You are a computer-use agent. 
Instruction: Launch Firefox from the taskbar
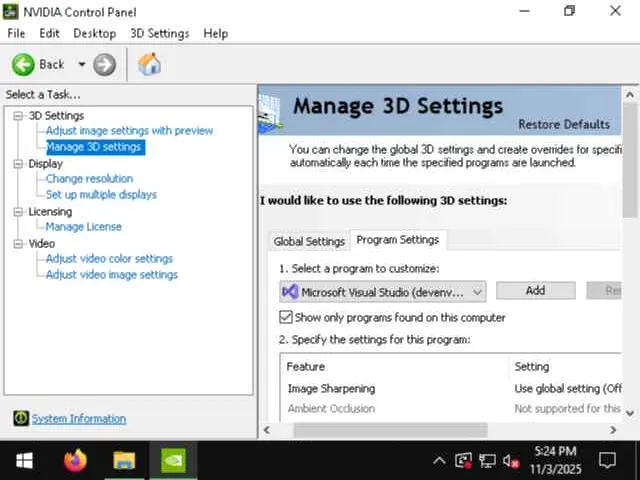(x=76, y=460)
